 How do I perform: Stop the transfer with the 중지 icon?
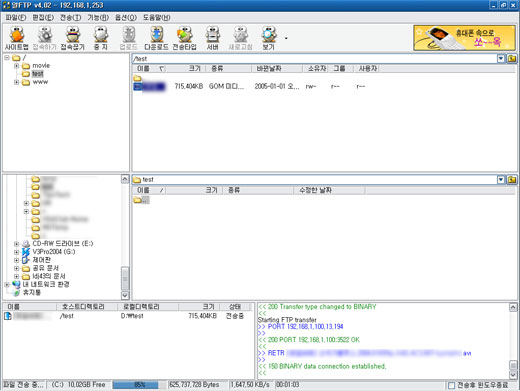[x=101, y=38]
